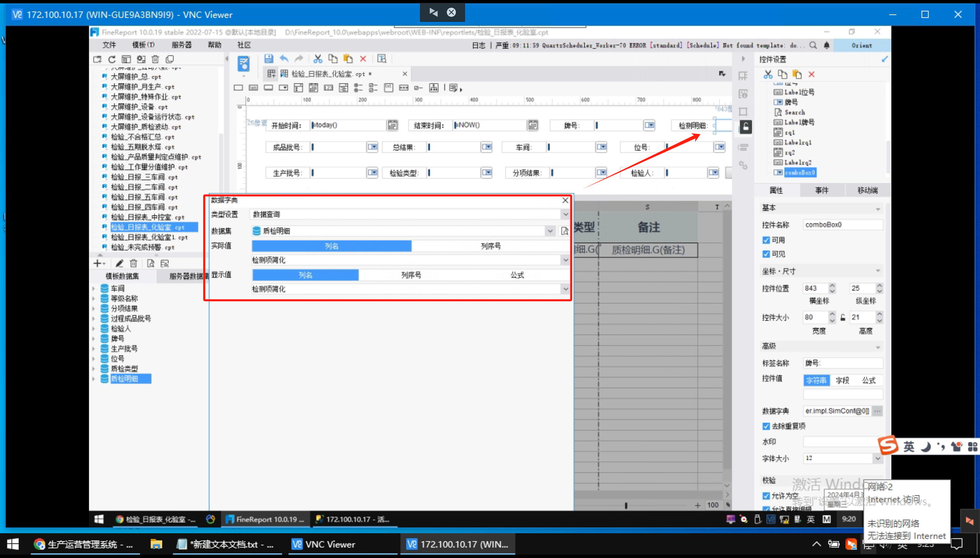
Task: Click the cut scissors icon in main toolbar
Action: click(x=318, y=59)
